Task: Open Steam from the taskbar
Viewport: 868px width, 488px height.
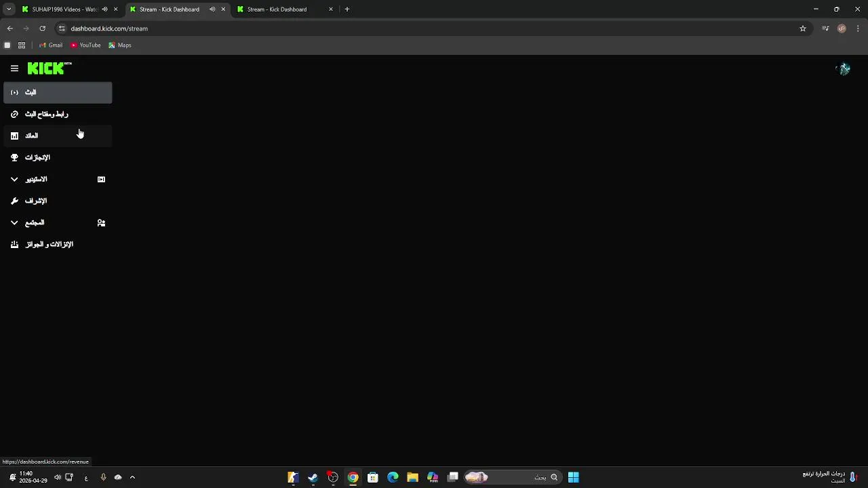Action: pos(313,477)
